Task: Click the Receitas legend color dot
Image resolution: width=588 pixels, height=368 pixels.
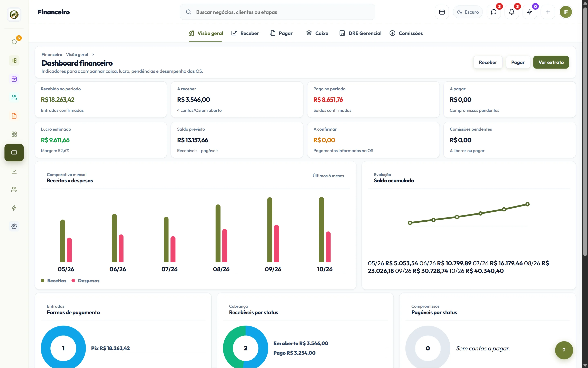Action: click(42, 281)
